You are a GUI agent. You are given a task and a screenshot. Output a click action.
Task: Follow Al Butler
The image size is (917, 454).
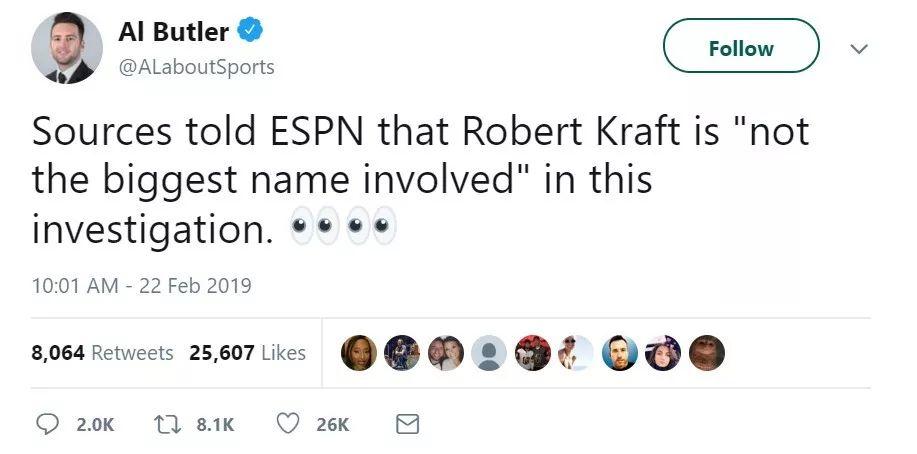740,47
